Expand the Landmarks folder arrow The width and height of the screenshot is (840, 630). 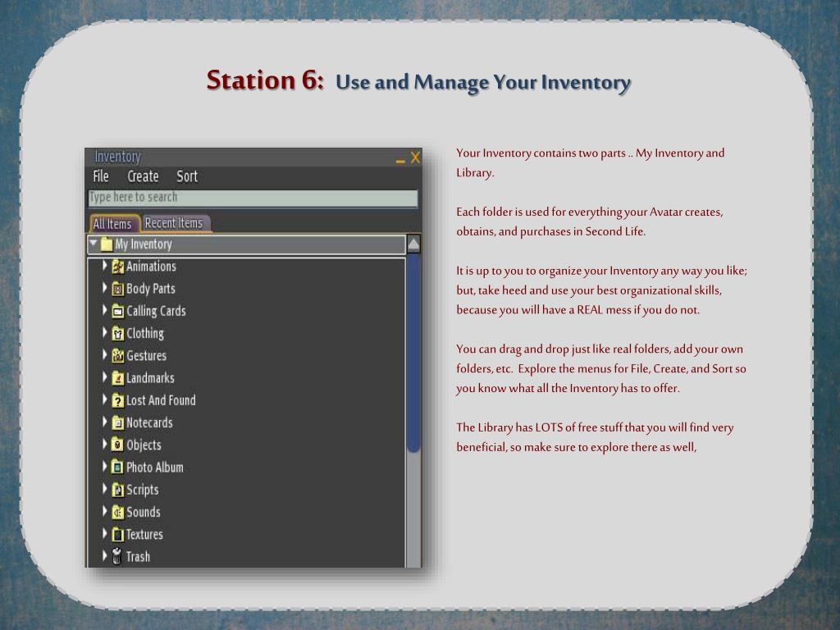point(105,377)
